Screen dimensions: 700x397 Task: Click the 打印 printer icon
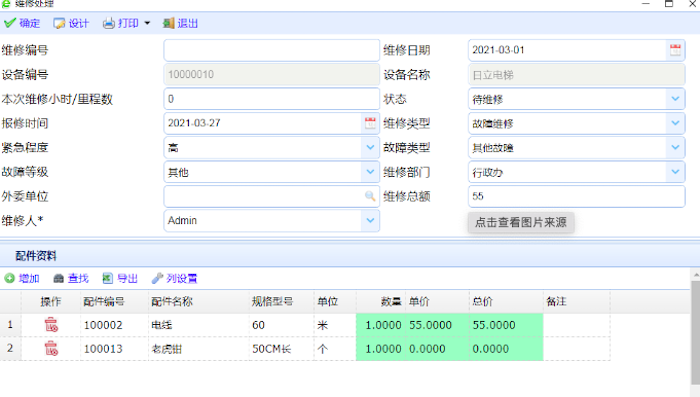coord(109,23)
